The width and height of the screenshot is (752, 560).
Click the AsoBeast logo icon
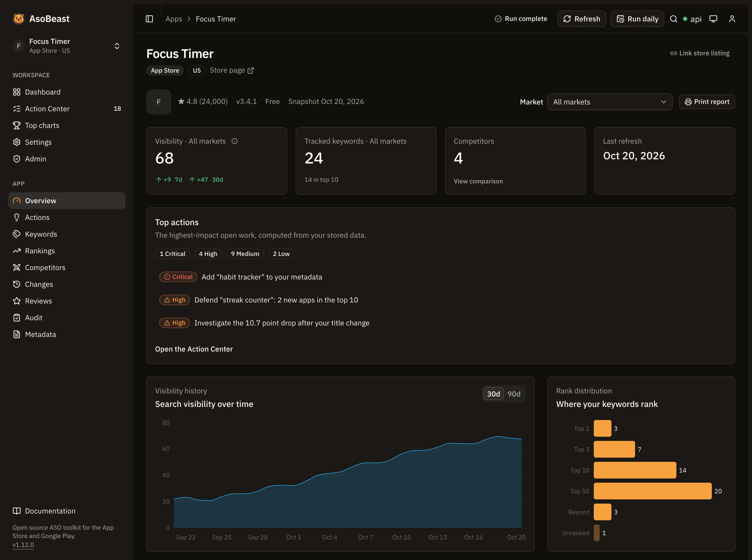(x=19, y=19)
